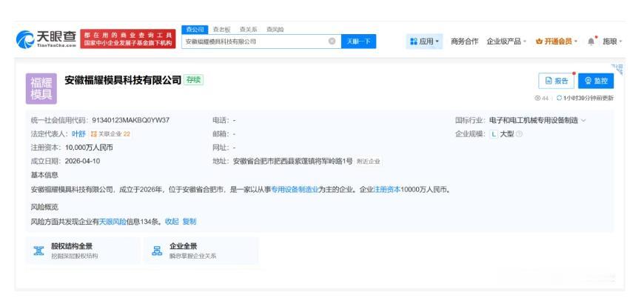Open the 开通会员 dropdown
Viewport: 644px width, 298px height.
557,42
